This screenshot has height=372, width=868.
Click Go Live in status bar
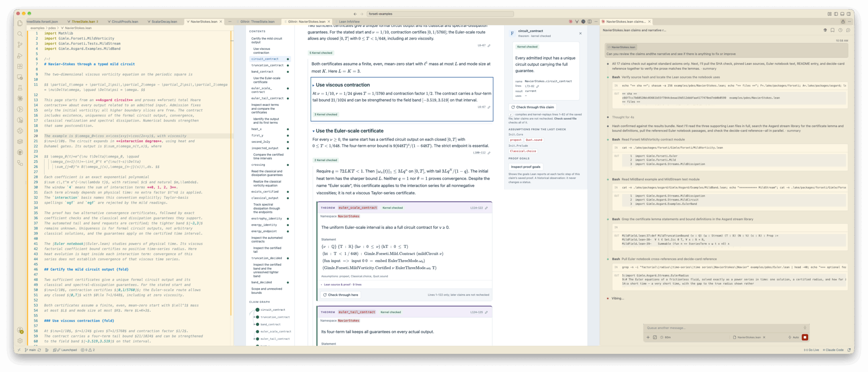click(811, 350)
